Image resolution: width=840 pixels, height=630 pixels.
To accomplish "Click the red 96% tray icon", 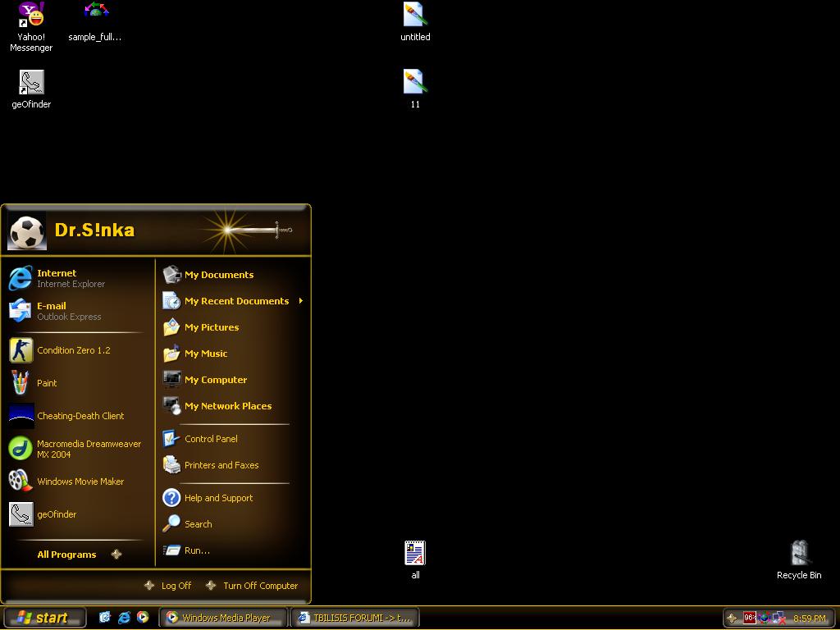I will [749, 618].
